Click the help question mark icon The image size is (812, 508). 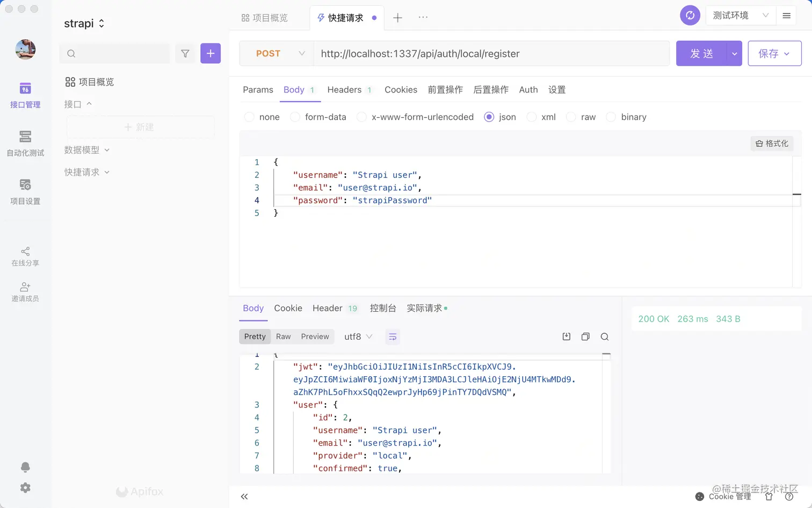point(789,497)
